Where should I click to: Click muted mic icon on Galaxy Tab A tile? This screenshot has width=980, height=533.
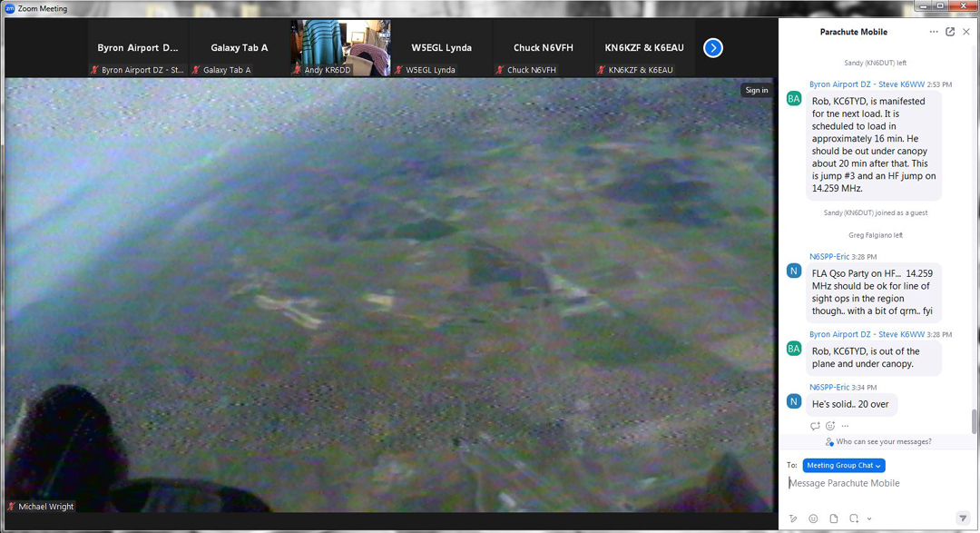tap(196, 70)
